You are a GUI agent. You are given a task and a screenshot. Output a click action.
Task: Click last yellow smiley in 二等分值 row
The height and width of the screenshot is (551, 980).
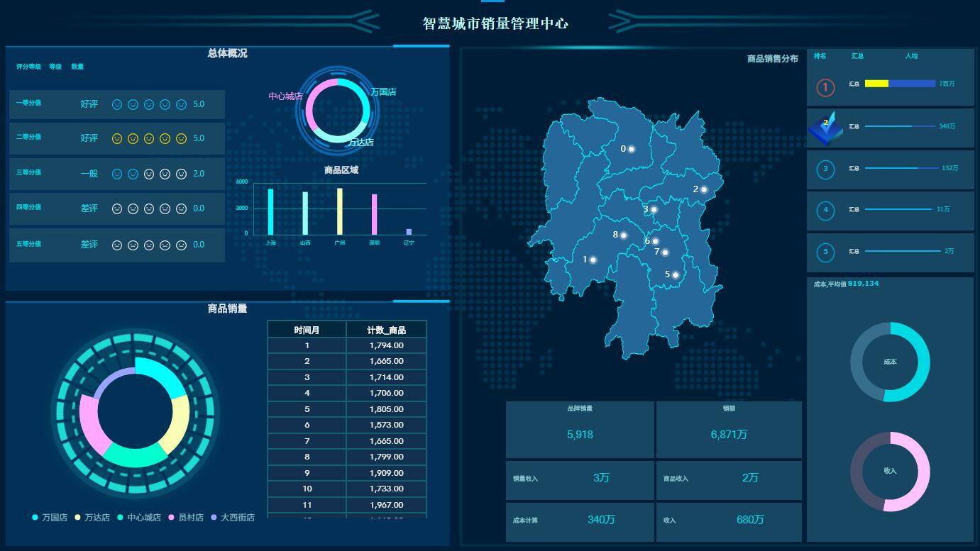tap(181, 138)
